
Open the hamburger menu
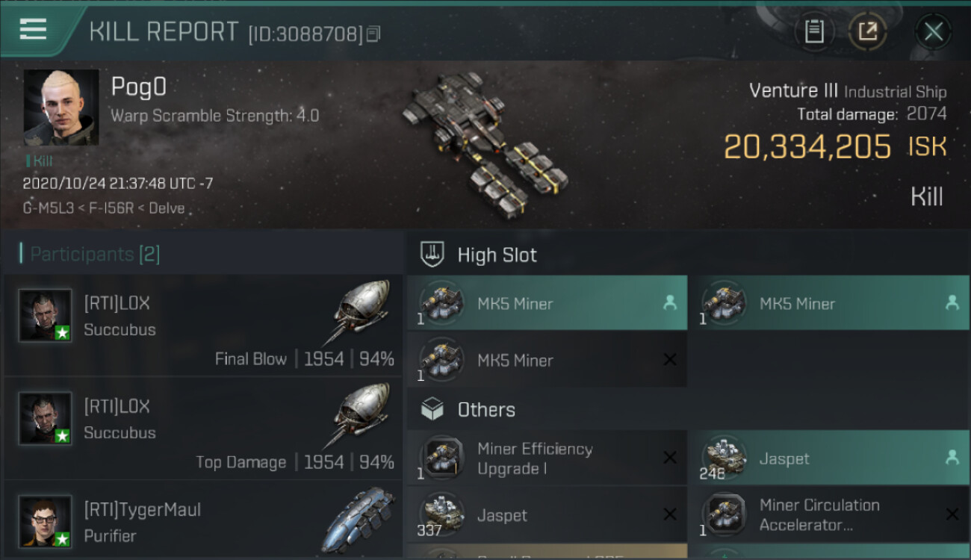coord(34,30)
